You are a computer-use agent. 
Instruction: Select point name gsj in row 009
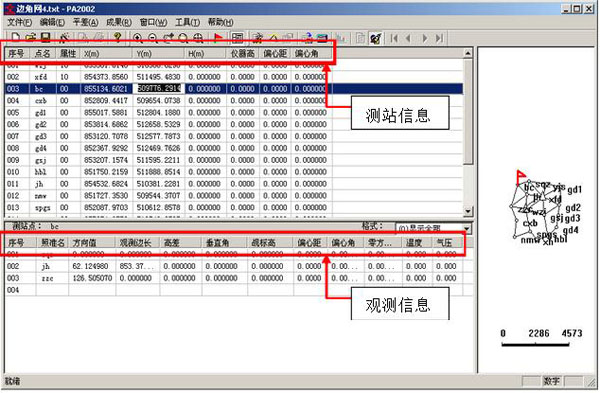coord(41,160)
